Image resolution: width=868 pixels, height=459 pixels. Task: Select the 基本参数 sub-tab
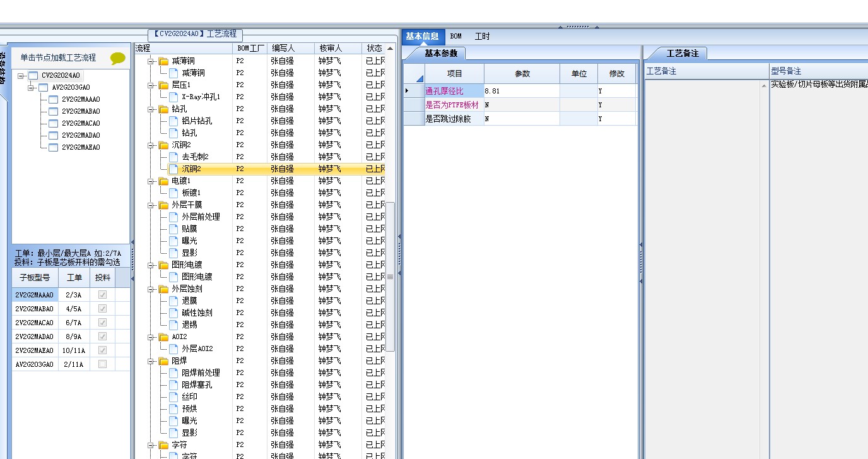click(441, 54)
